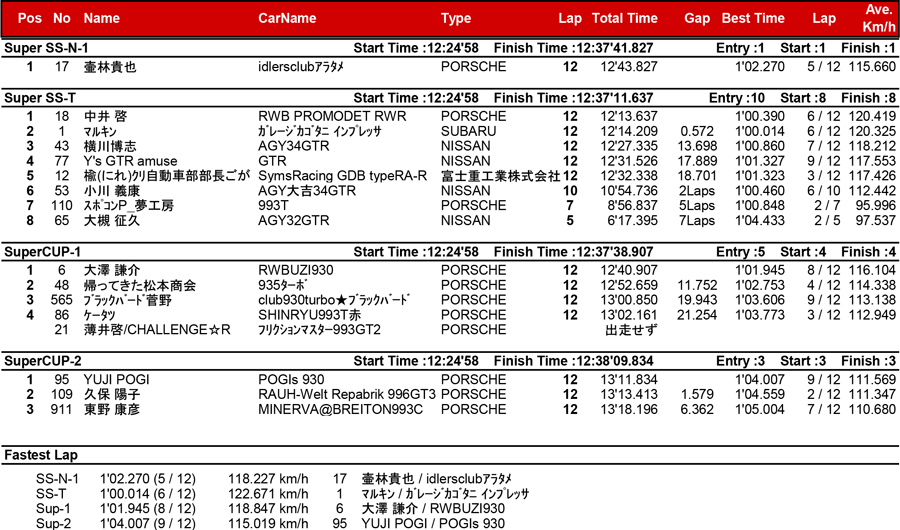Viewport: 900px width, 530px height.
Task: Click car name 'RAUH-Welt Repabrik 996GT3'
Action: pyautogui.click(x=347, y=395)
